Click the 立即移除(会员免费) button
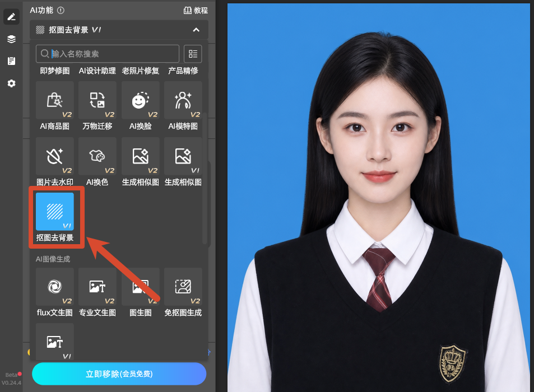Screen dimensions: 534x392 pos(119,374)
